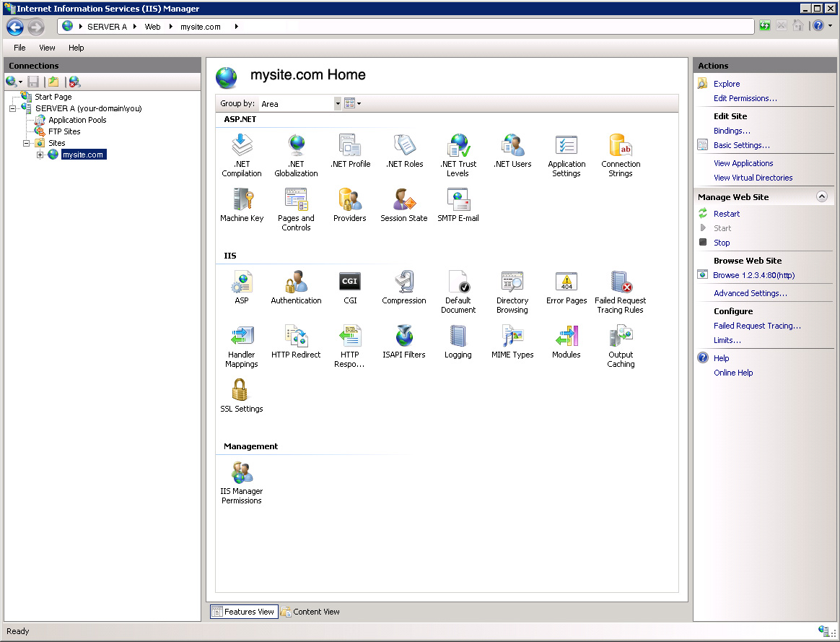Viewport: 840px width, 642px height.
Task: Open the View menu
Action: click(47, 48)
